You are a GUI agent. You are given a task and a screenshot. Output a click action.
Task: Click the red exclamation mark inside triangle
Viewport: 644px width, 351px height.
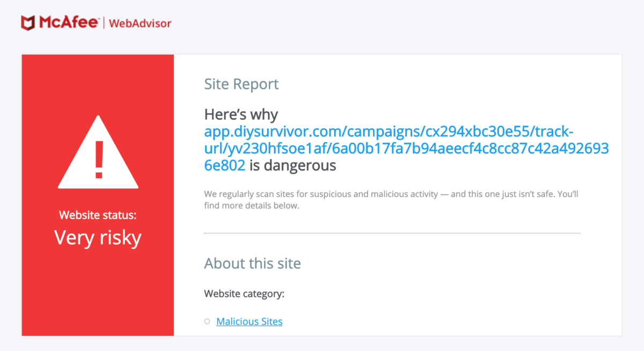click(x=98, y=159)
